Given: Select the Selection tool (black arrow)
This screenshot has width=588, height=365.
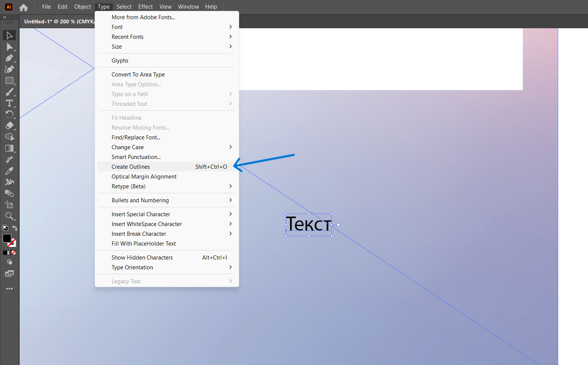Looking at the screenshot, I should click(x=9, y=35).
